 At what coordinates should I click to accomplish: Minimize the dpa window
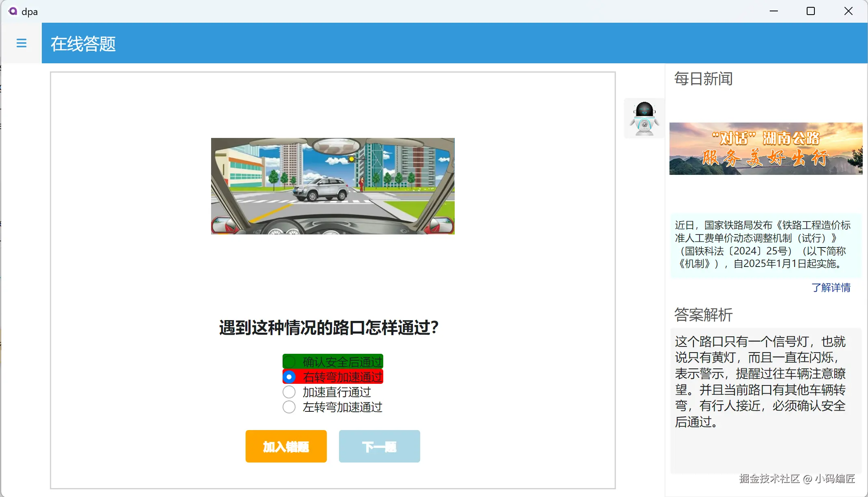(x=774, y=11)
